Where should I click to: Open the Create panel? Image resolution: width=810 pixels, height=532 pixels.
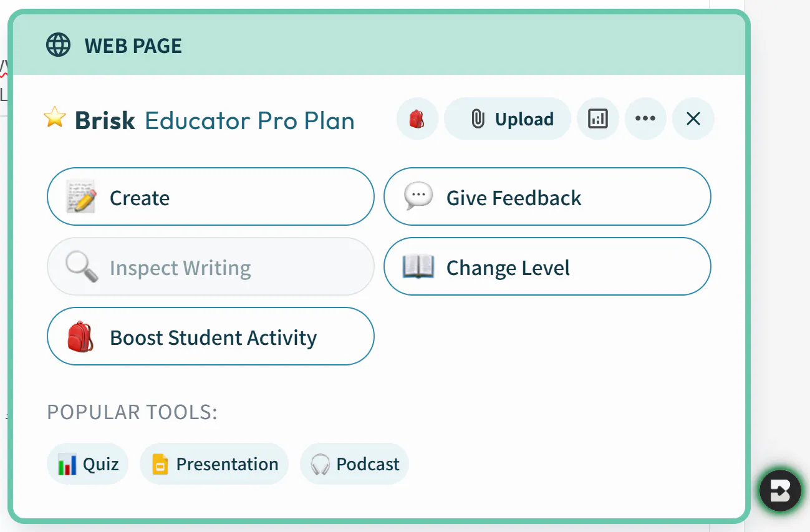(x=210, y=196)
